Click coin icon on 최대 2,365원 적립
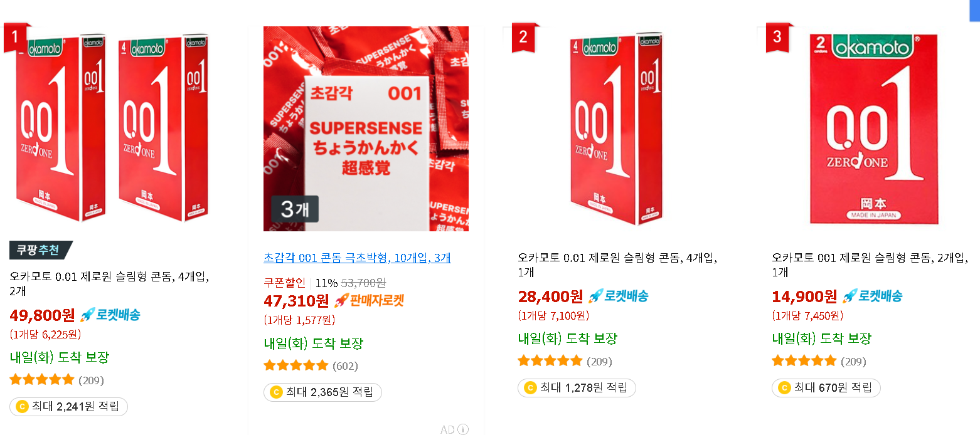The image size is (980, 435). coord(275,392)
